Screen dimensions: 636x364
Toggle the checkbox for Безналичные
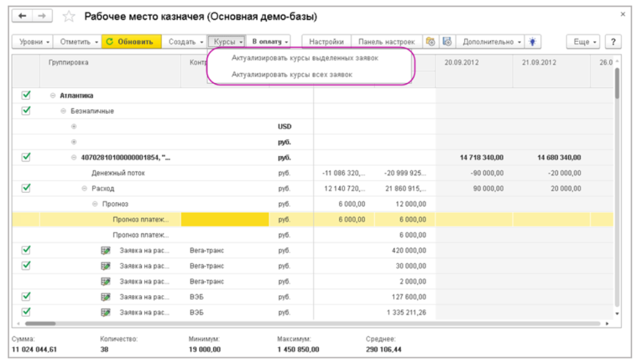click(26, 111)
